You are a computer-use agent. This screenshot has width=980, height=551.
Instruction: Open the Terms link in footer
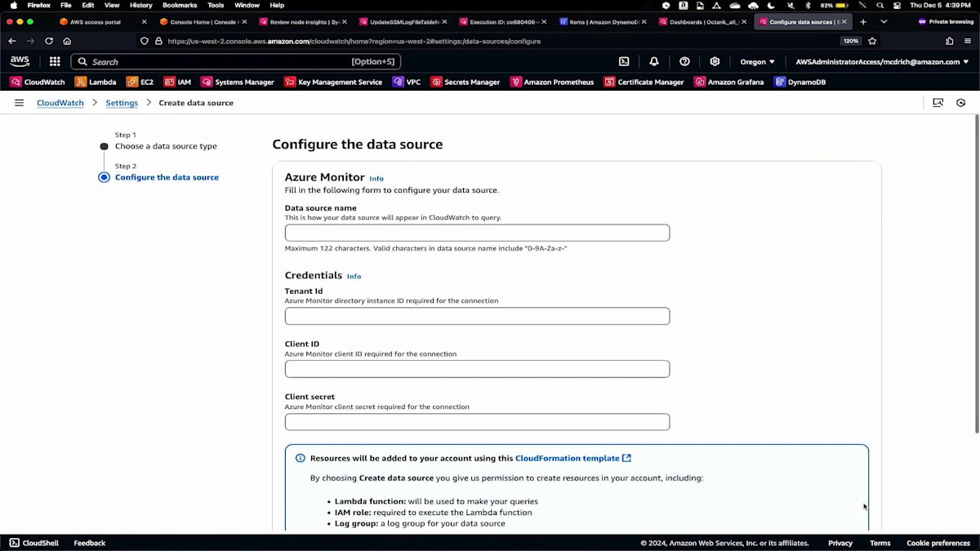(x=880, y=543)
